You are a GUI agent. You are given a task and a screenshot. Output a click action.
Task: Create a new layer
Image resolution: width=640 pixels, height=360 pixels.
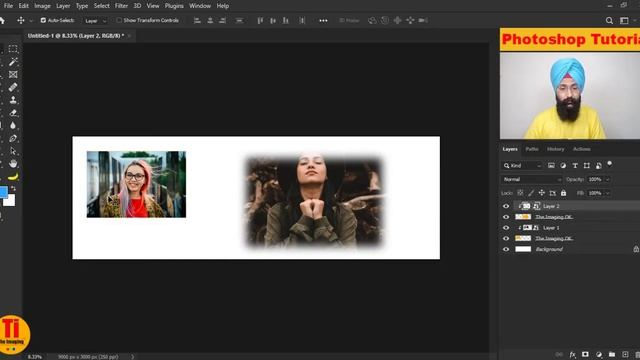tap(625, 355)
